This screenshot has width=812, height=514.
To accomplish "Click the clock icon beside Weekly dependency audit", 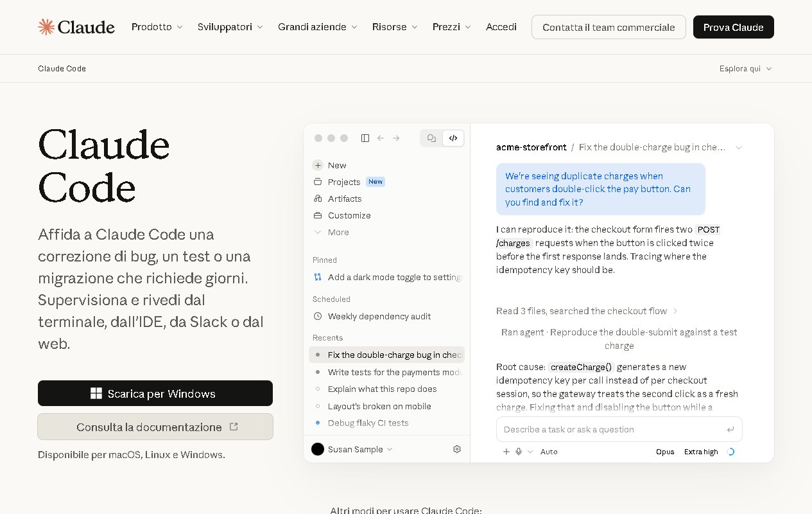I will point(318,316).
